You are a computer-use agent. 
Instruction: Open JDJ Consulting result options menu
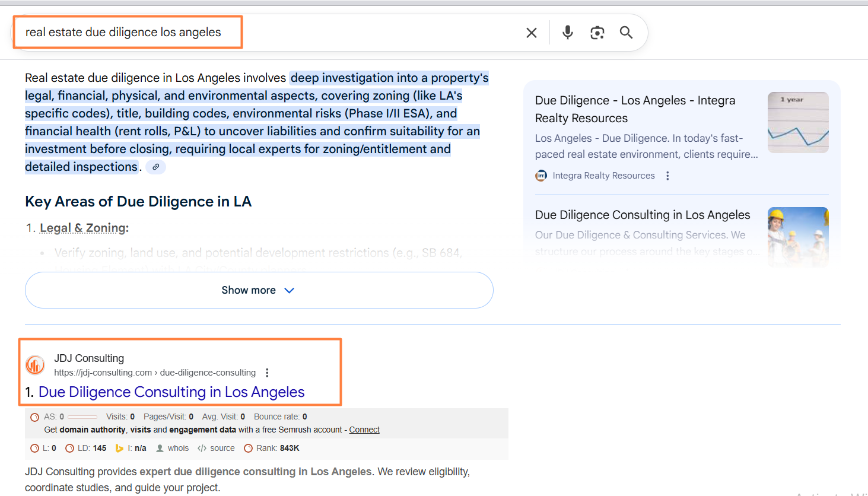click(267, 373)
